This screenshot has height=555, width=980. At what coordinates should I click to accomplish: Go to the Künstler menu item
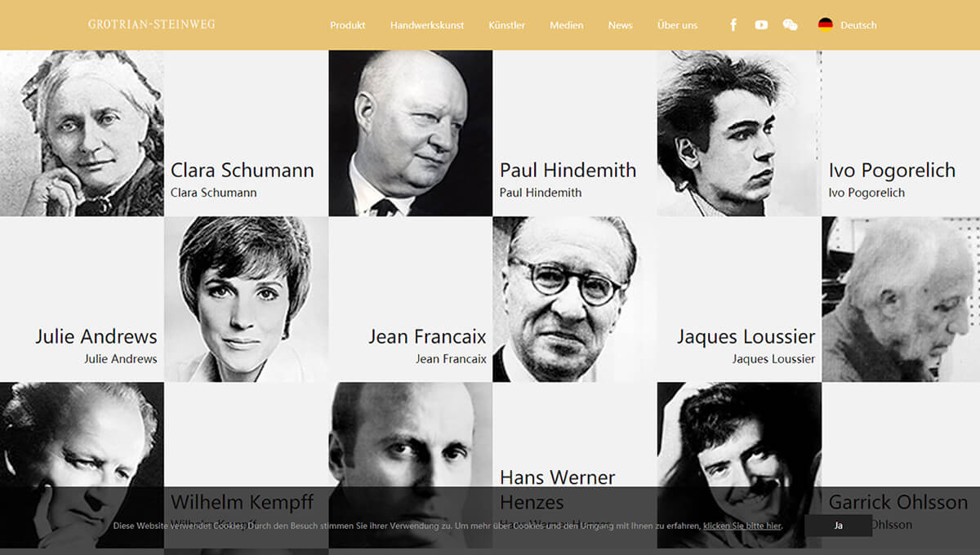[506, 25]
